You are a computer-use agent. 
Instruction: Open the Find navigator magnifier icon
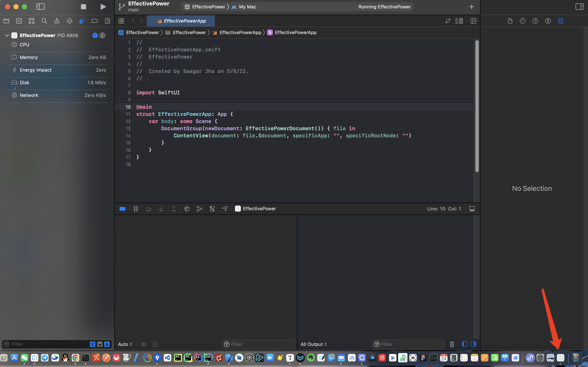[x=44, y=21]
